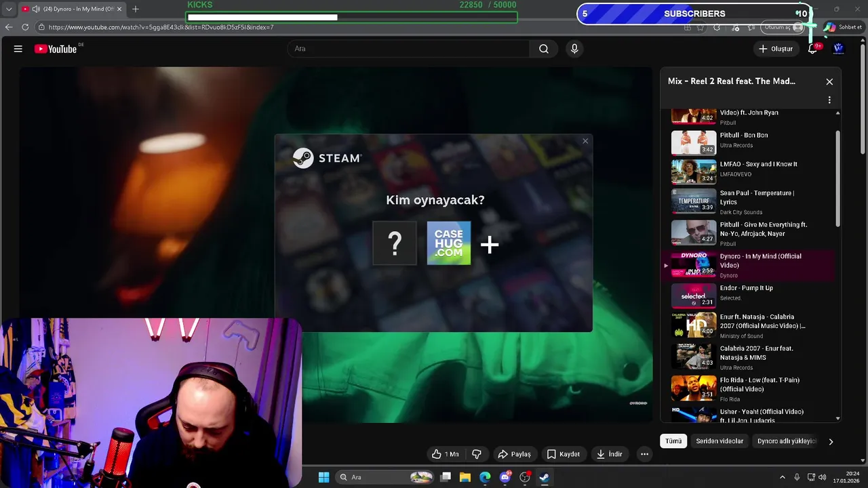This screenshot has width=868, height=488.
Task: Open more actions three-dot menu below video
Action: 644,454
